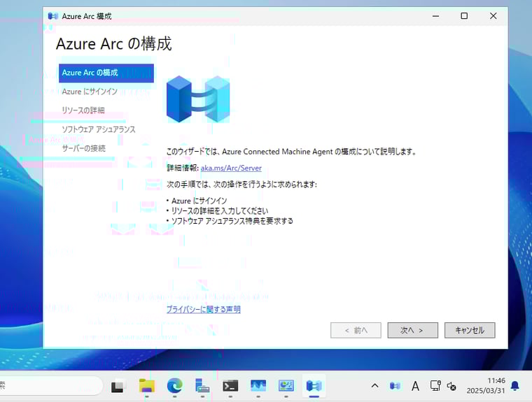The image size is (532, 402).
Task: Show hidden system tray icons
Action: [x=374, y=386]
